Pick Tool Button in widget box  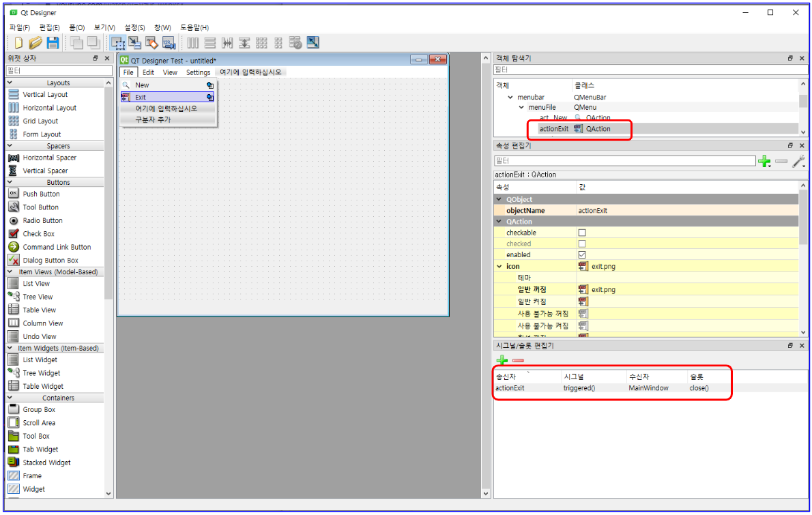pyautogui.click(x=40, y=207)
